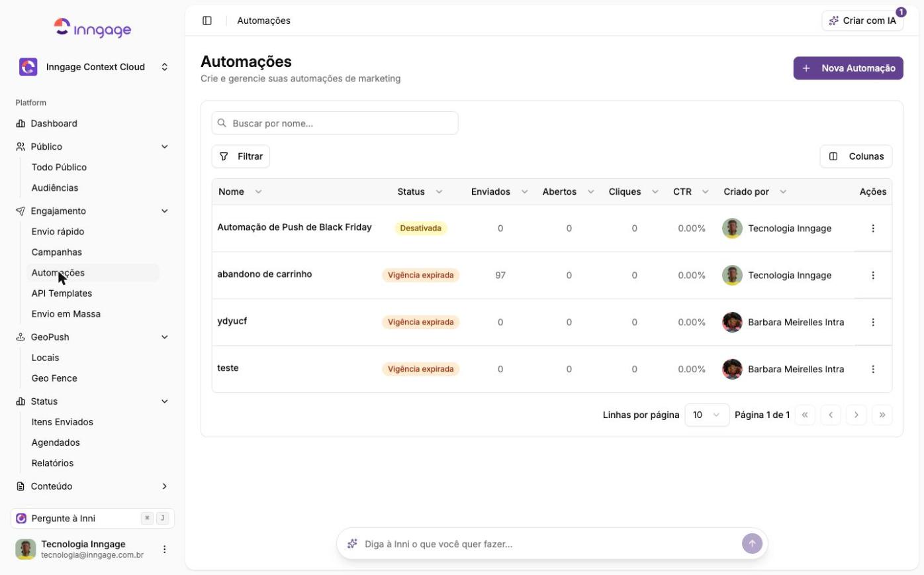Open Campanhas in the sidebar
Image resolution: width=924 pixels, height=575 pixels.
click(93, 252)
